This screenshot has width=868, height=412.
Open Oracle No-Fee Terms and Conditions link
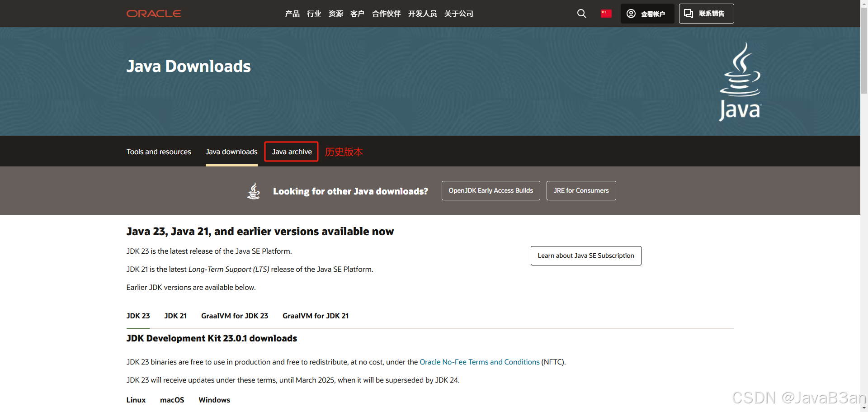point(480,362)
